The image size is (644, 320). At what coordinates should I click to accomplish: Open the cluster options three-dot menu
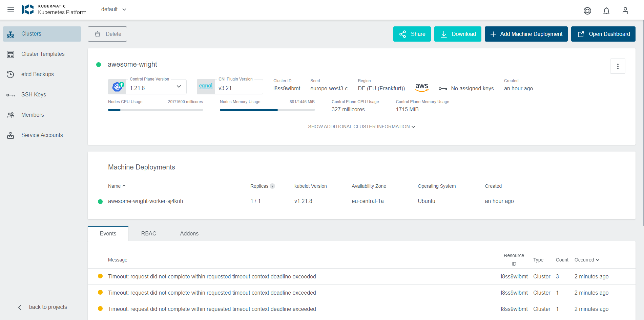pyautogui.click(x=618, y=66)
